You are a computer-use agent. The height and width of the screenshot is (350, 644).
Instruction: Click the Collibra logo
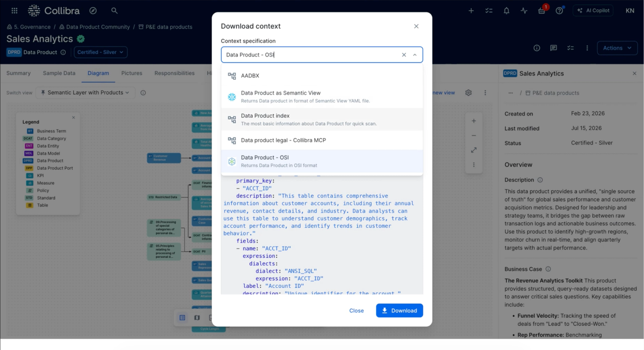tap(54, 10)
